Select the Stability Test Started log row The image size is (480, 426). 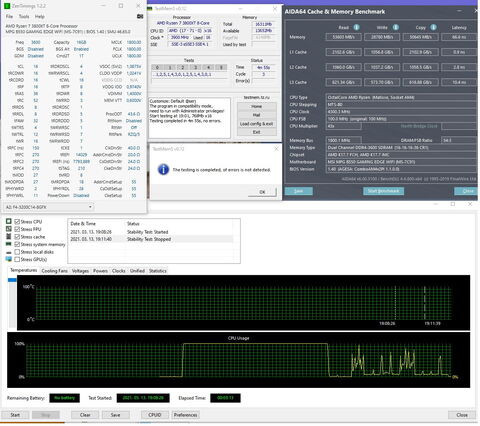coord(152,232)
